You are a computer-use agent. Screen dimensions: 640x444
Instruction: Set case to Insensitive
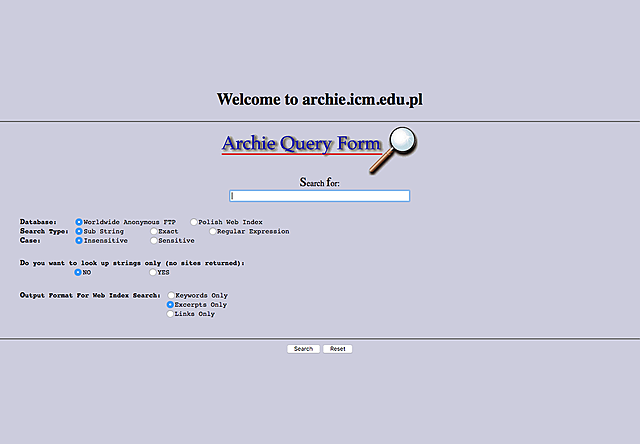pos(79,241)
